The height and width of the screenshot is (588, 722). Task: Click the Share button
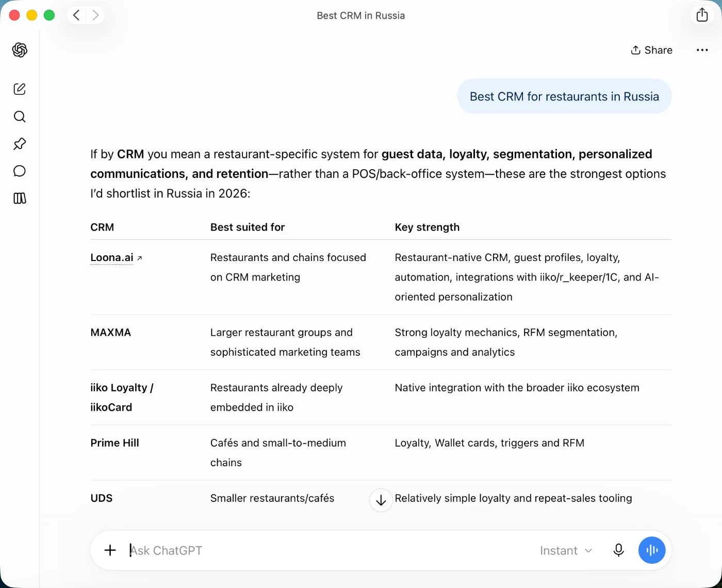[x=652, y=50]
